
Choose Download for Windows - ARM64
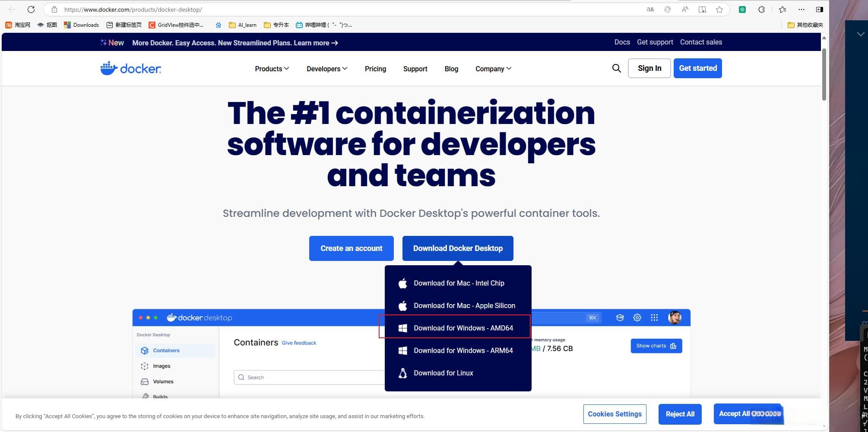click(458, 350)
